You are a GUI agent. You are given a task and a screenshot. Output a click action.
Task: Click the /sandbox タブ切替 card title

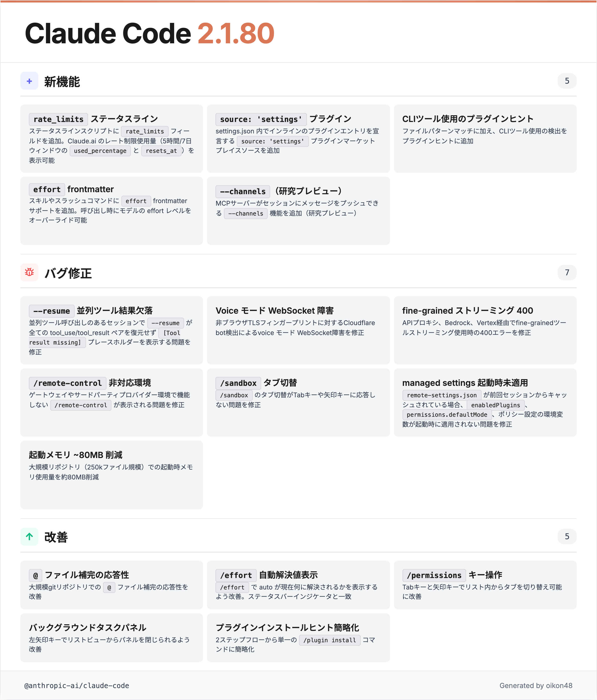tap(257, 383)
